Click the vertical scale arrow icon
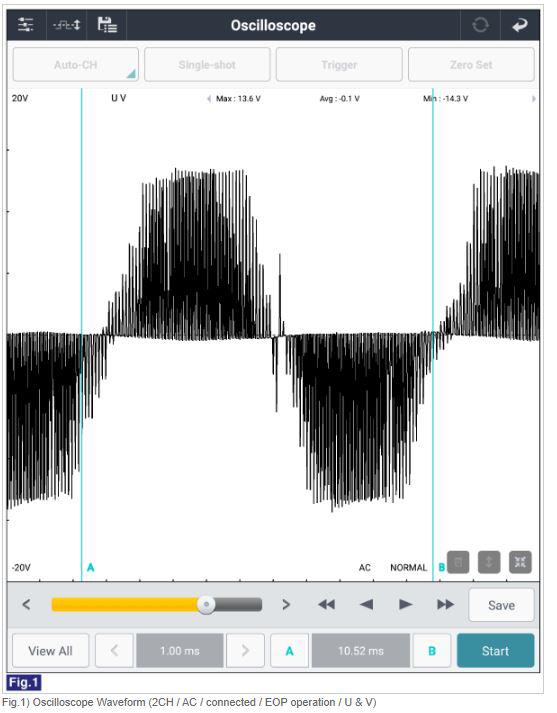This screenshot has height=713, width=557. pyautogui.click(x=489, y=562)
